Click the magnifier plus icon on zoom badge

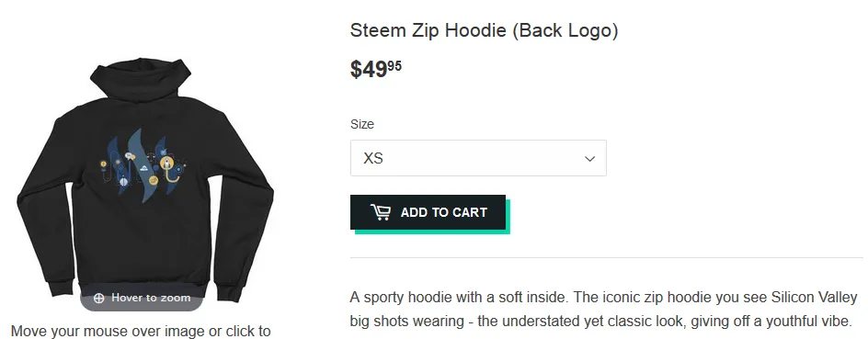[x=99, y=298]
